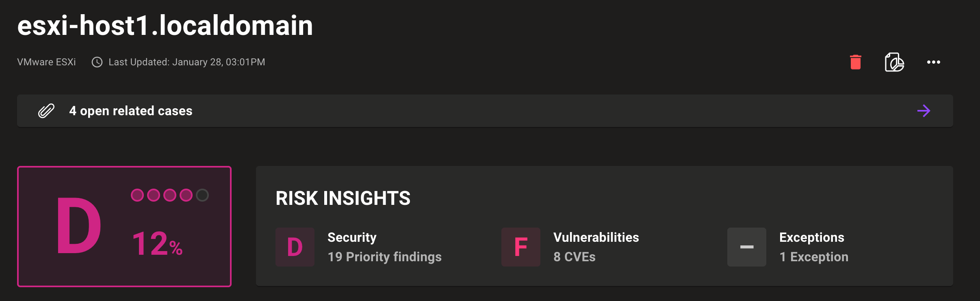
Task: Click the paperclip attachment icon
Action: click(46, 111)
